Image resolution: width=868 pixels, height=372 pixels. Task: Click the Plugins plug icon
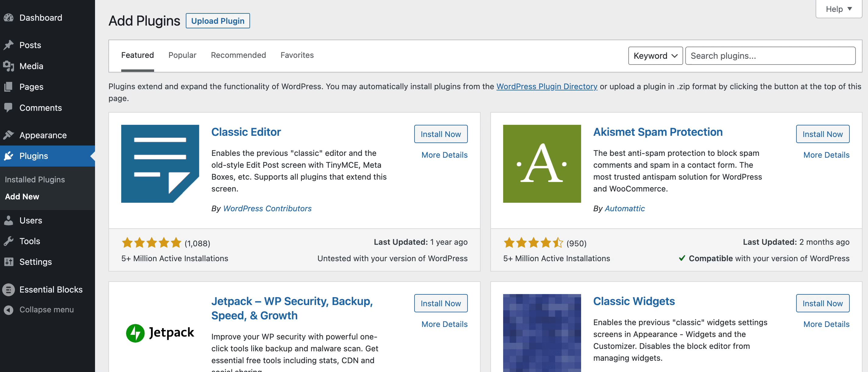click(x=9, y=156)
